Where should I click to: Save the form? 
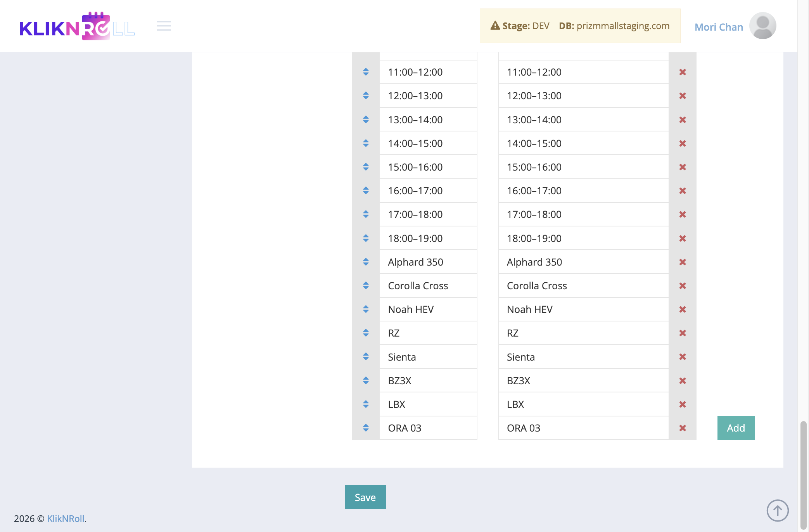coord(365,497)
